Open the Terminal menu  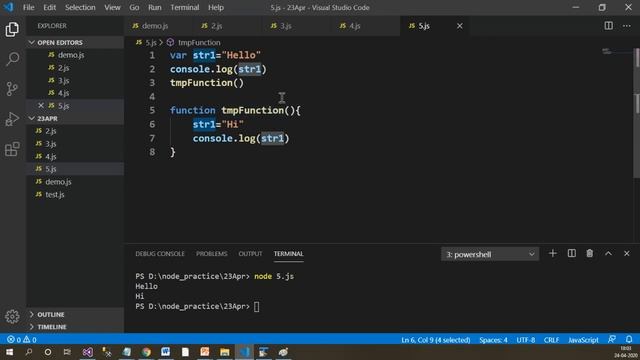(184, 7)
